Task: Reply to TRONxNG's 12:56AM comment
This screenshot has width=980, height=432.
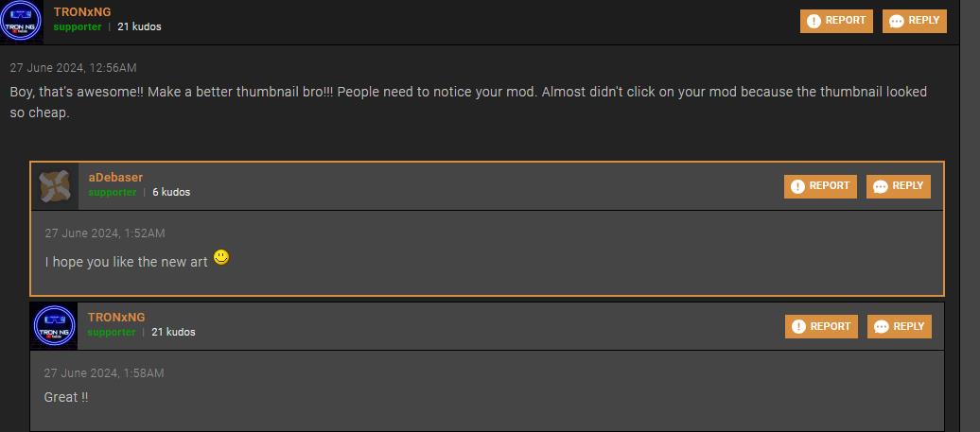Action: (915, 21)
